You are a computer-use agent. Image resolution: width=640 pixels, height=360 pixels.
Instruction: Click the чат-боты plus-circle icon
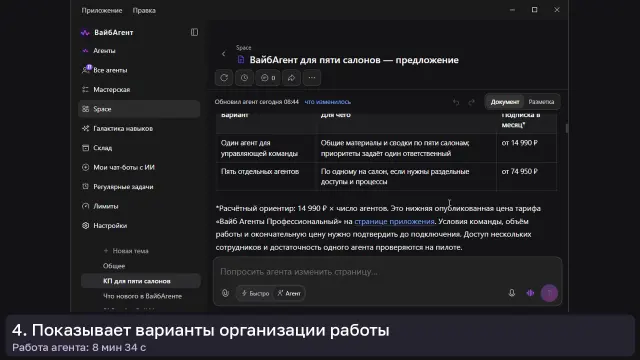pos(85,167)
